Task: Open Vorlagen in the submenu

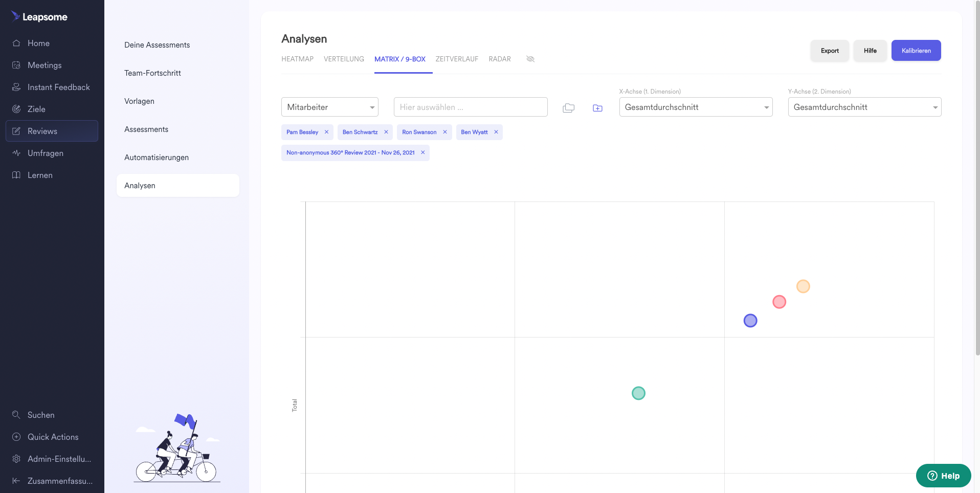Action: (x=139, y=101)
